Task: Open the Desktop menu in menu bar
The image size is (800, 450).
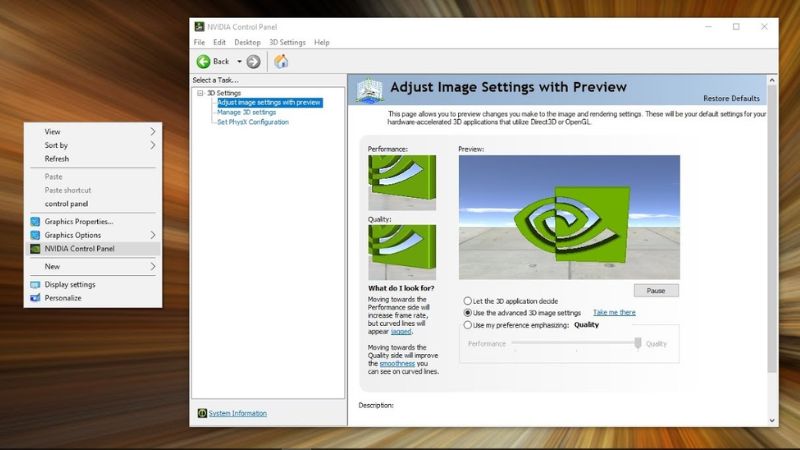Action: 247,42
